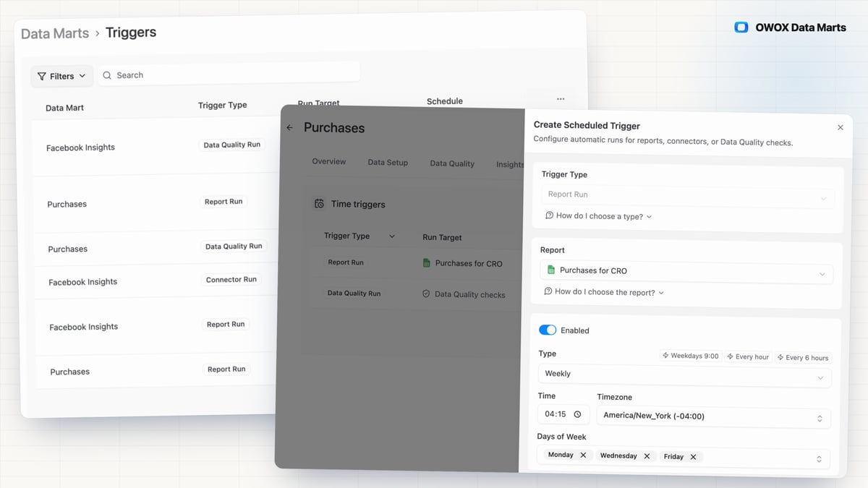Screen dimensions: 868x488
Task: Apply the Weekdays 9:00 schedule preset
Action: click(690, 356)
